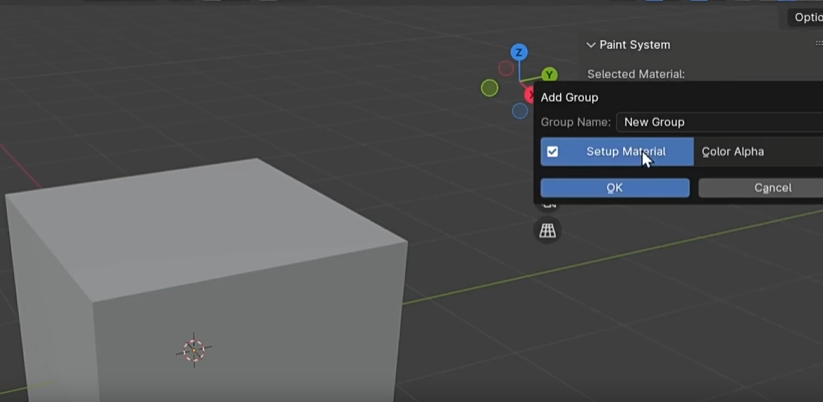This screenshot has width=823, height=402.
Task: Toggle the Setup Material option button
Action: click(625, 152)
